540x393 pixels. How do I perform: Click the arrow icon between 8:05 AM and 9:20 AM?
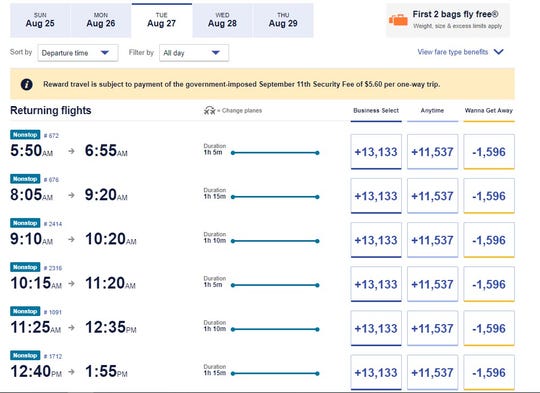point(71,195)
